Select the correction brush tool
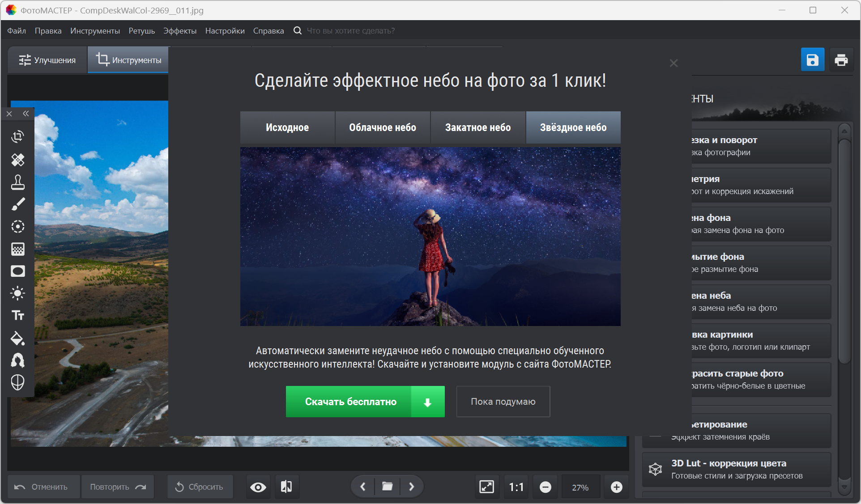 [x=18, y=204]
